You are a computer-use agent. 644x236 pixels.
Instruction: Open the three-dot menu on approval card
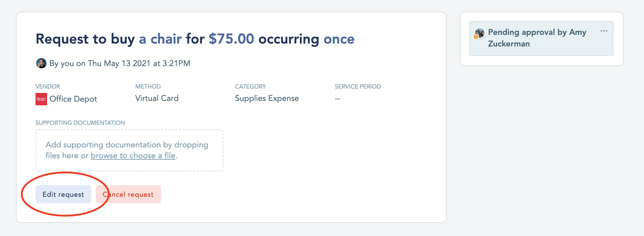(604, 31)
